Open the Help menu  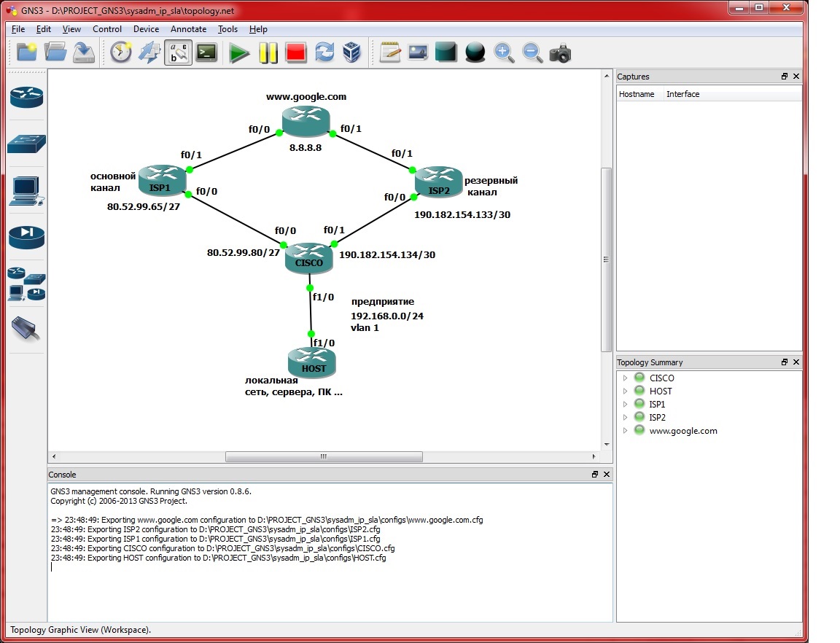tap(258, 29)
